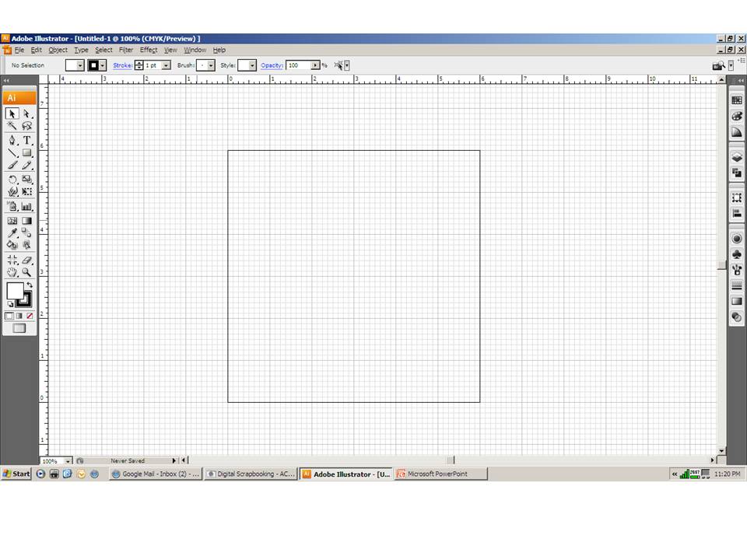Select the Mesh tool

point(12,221)
